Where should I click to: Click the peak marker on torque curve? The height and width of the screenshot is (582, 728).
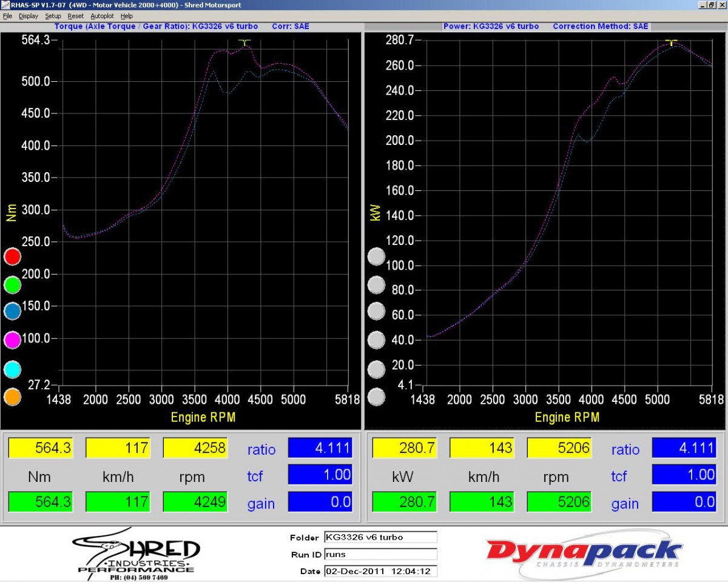tap(244, 43)
